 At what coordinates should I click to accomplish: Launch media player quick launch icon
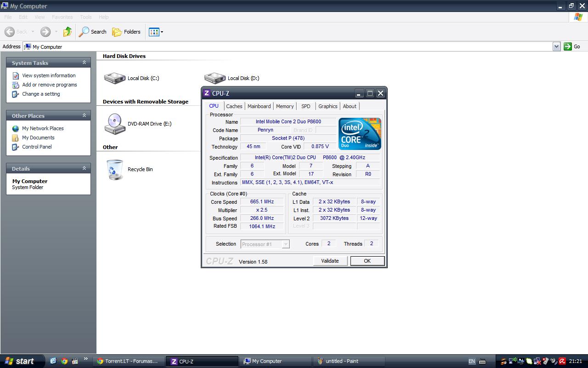75,361
